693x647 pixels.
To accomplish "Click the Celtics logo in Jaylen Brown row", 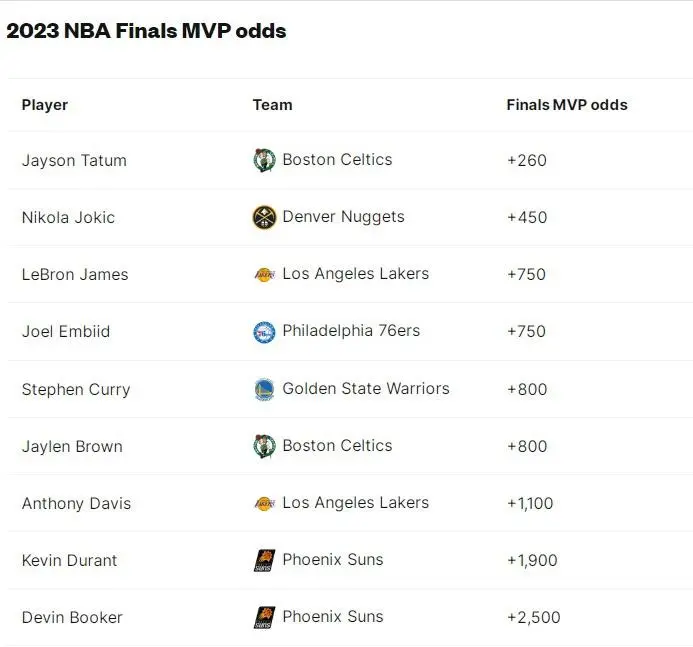I will pyautogui.click(x=264, y=446).
